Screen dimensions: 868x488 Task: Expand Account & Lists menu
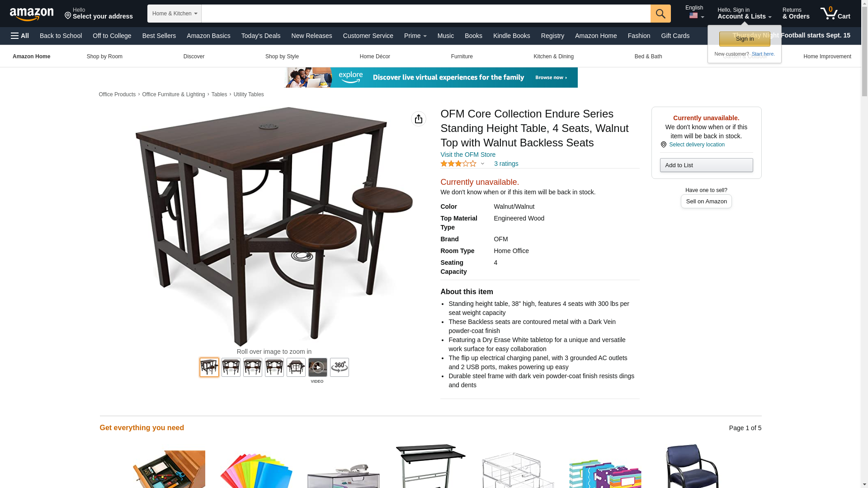(x=744, y=13)
